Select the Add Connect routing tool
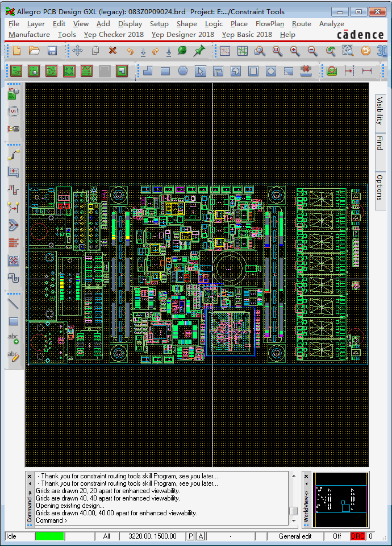Viewport: 392px width, 546px height. coord(14,155)
